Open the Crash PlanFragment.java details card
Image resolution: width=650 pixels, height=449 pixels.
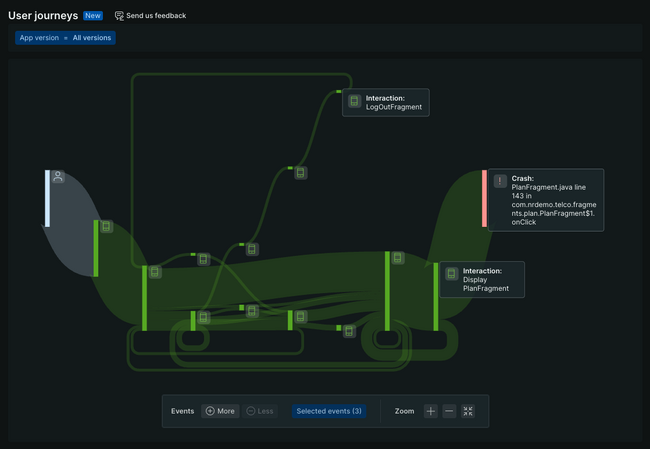[x=546, y=200]
